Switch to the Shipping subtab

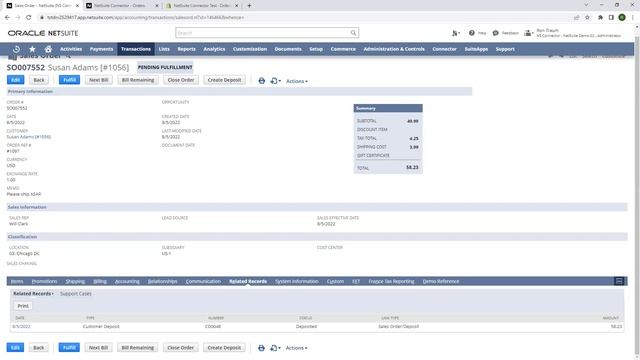tap(75, 281)
